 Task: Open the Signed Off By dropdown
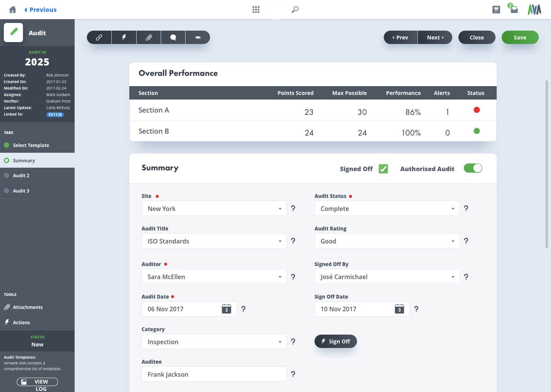point(387,277)
